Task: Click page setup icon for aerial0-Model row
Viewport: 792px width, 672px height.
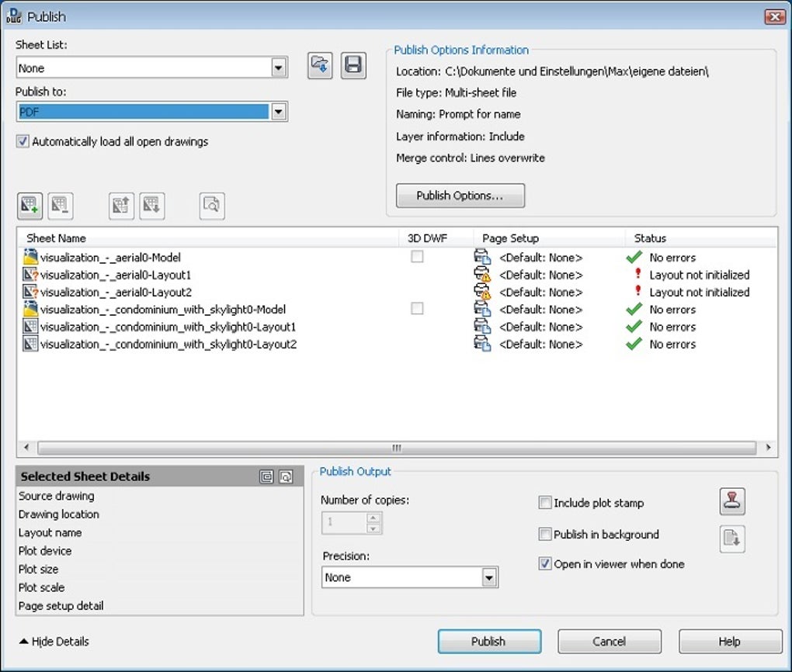Action: coord(482,257)
